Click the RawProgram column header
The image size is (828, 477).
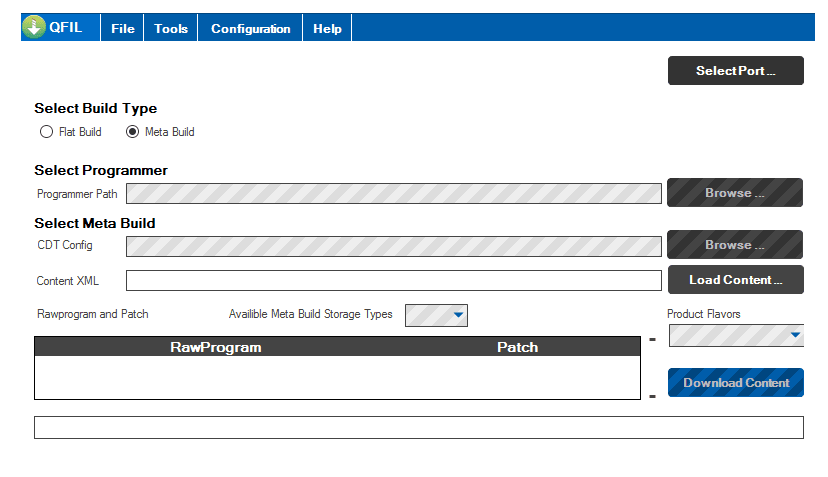[x=215, y=347]
